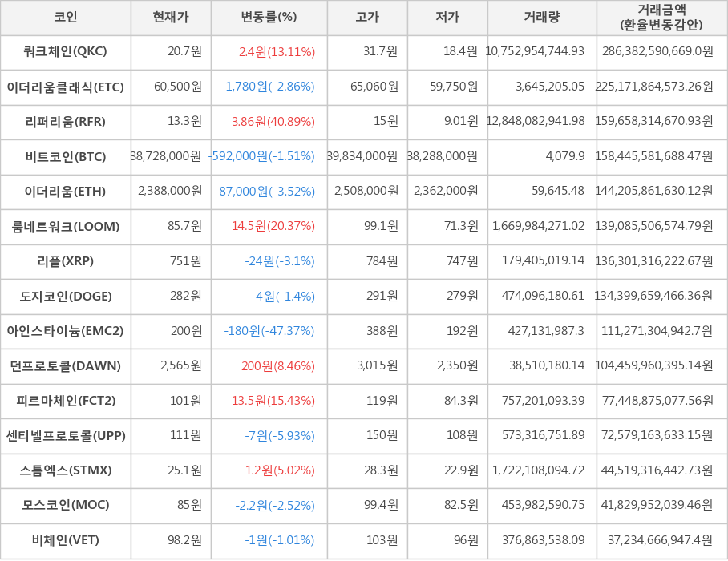Select 비트코인(BTC) in the coin list

tap(66, 157)
